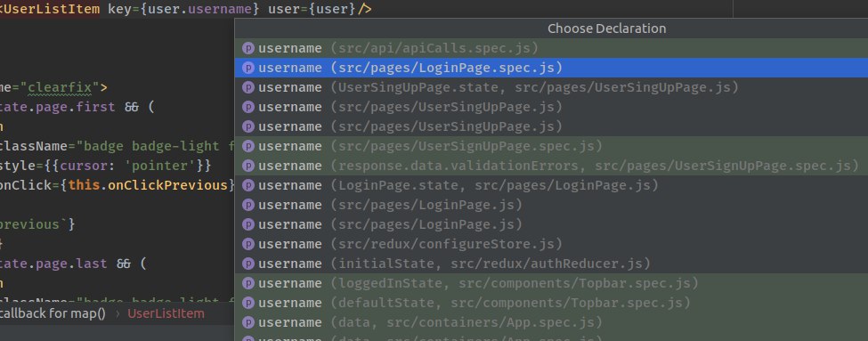Pick the LoginPage.state username in LoginPage.js
The width and height of the screenshot is (868, 341).
click(x=551, y=185)
